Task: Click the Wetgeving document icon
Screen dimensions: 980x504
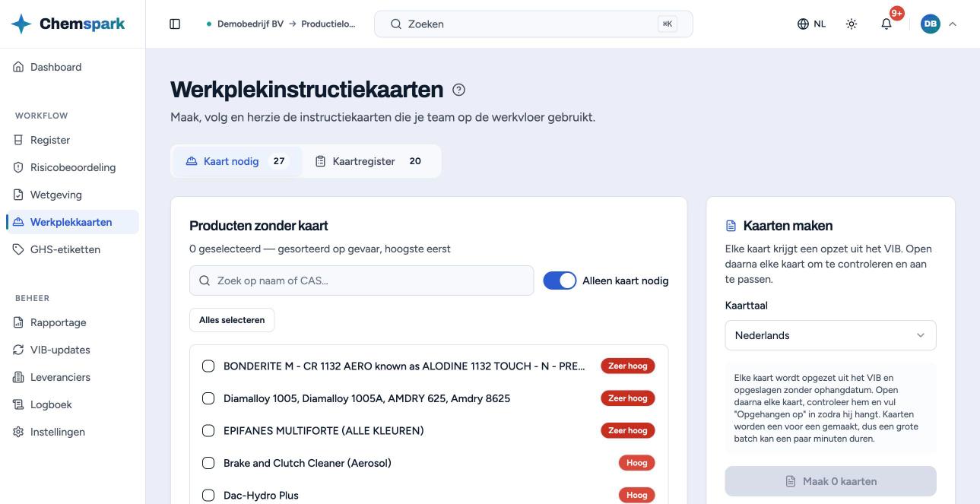Action: [18, 195]
